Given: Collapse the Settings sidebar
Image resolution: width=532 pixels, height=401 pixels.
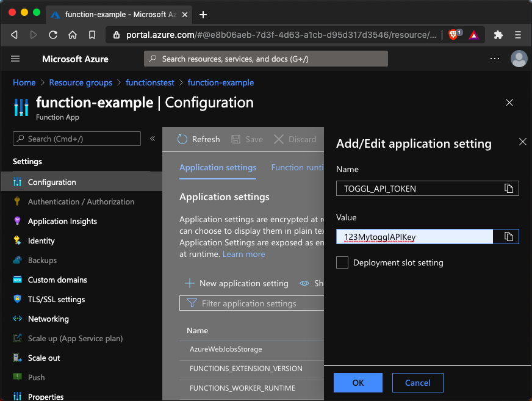Looking at the screenshot, I should point(153,139).
